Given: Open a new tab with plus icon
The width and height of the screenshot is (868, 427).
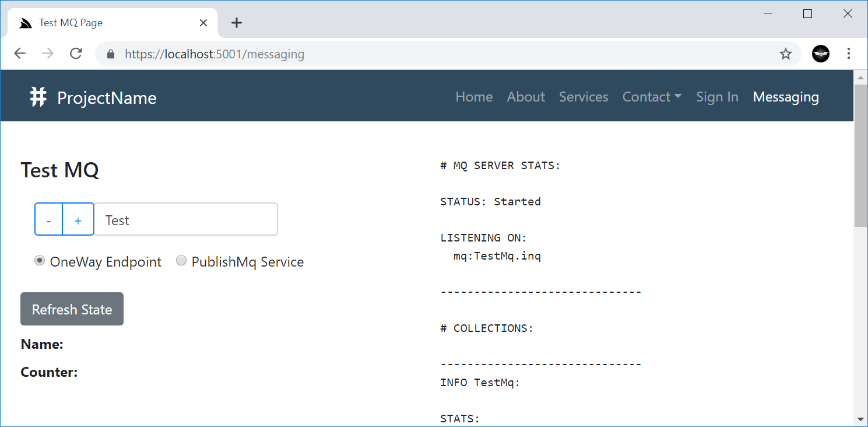Looking at the screenshot, I should tap(236, 23).
